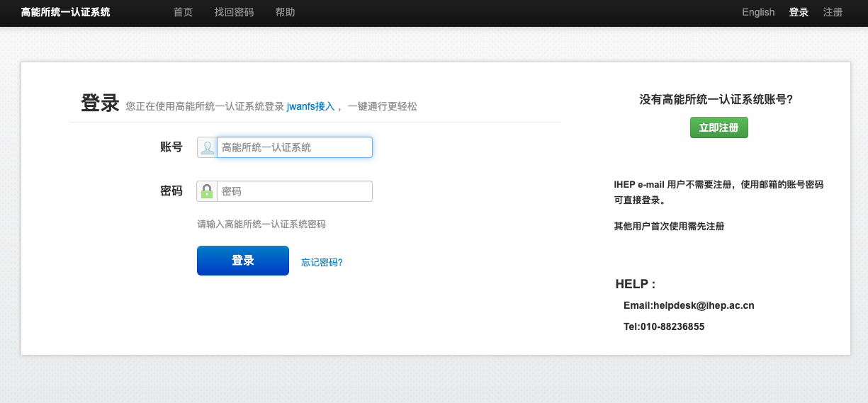Open 找回密码 in top navigation

(x=234, y=12)
